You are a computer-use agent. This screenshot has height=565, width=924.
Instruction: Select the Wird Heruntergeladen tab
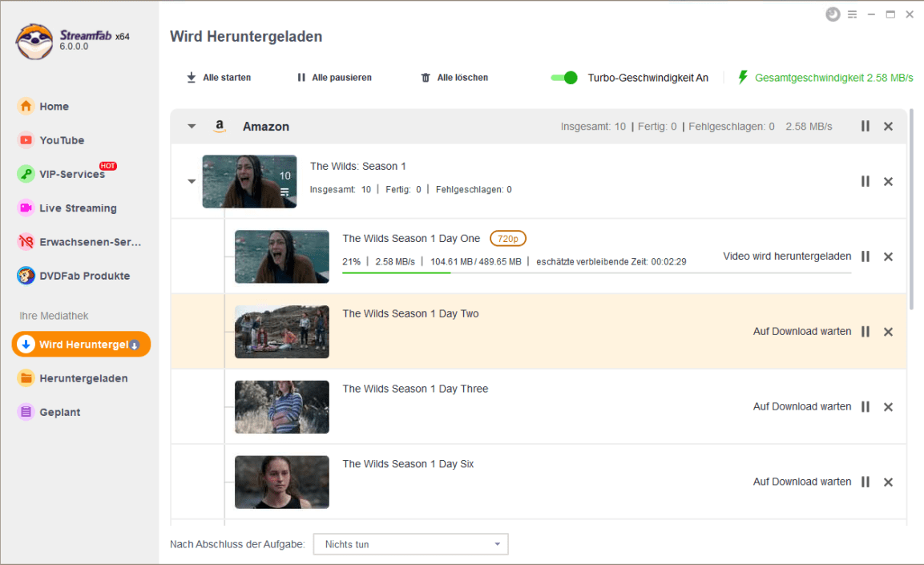pyautogui.click(x=81, y=344)
